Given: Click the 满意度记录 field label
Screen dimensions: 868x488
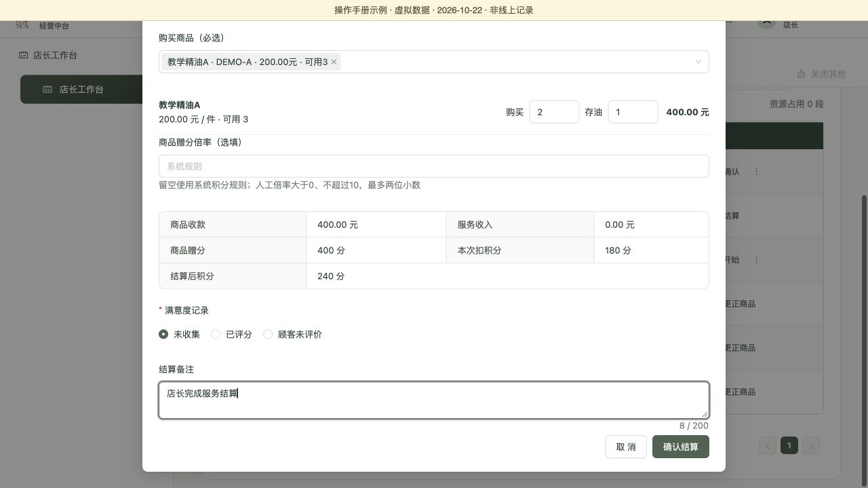Looking at the screenshot, I should click(186, 310).
